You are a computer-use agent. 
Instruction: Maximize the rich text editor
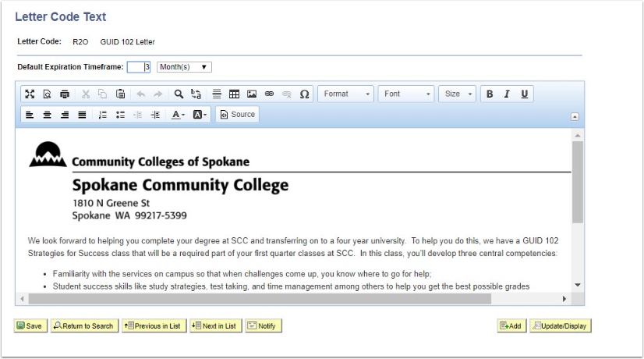coord(30,94)
